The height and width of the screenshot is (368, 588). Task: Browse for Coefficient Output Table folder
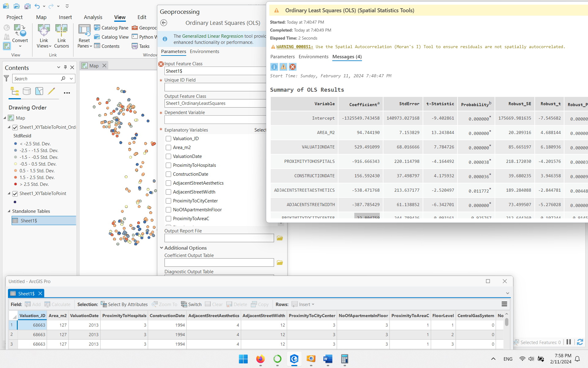280,263
